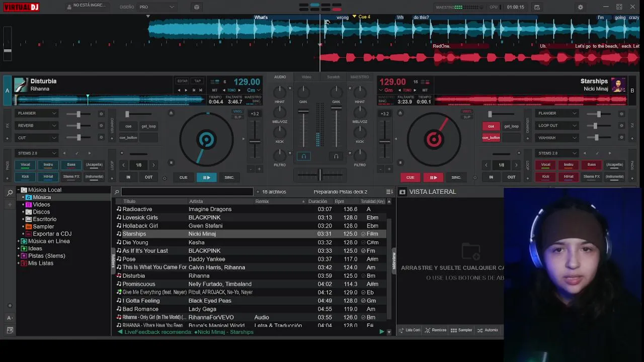Click EDITAR button on deck A
The height and width of the screenshot is (362, 644).
[182, 81]
